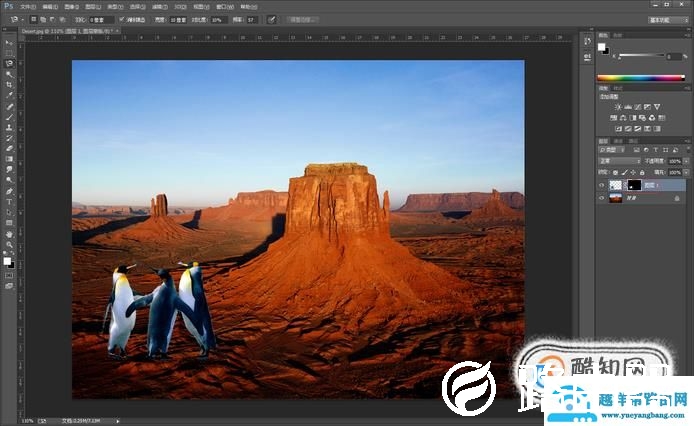Select the Zoom tool in toolbox
The height and width of the screenshot is (426, 694).
coord(9,245)
